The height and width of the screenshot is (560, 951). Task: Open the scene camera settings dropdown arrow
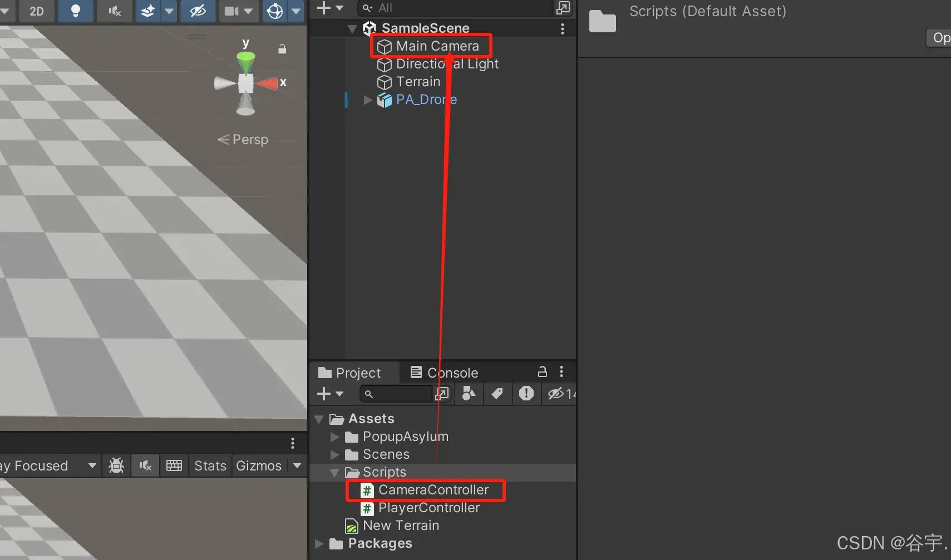click(248, 11)
